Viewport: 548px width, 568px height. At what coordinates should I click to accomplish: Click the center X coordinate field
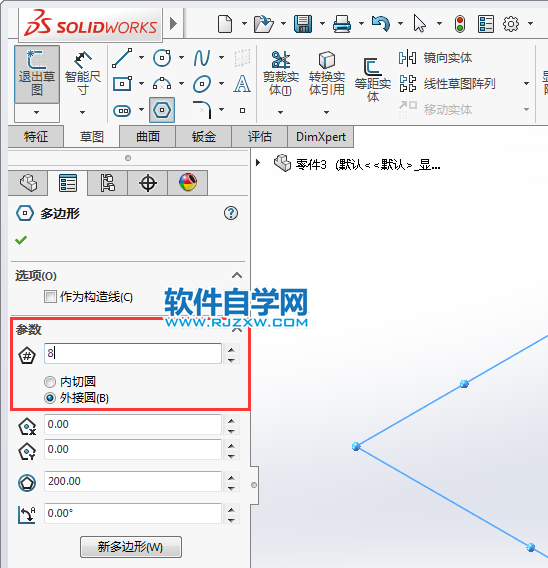[x=133, y=425]
